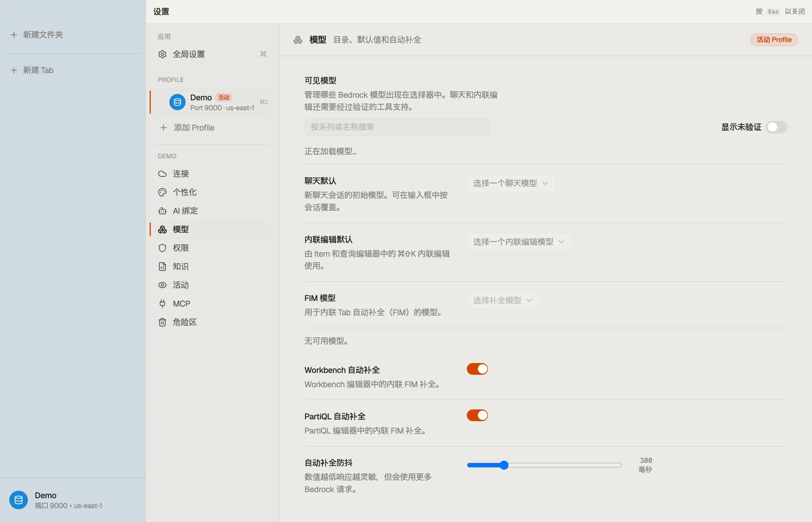The height and width of the screenshot is (522, 812).
Task: Click the shield icon for 权限
Action: 162,248
